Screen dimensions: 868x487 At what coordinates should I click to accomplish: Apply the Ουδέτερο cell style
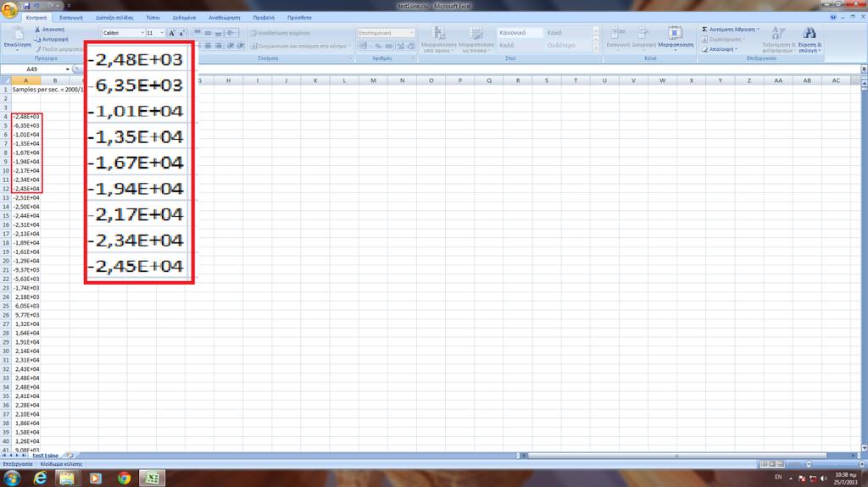pyautogui.click(x=569, y=46)
